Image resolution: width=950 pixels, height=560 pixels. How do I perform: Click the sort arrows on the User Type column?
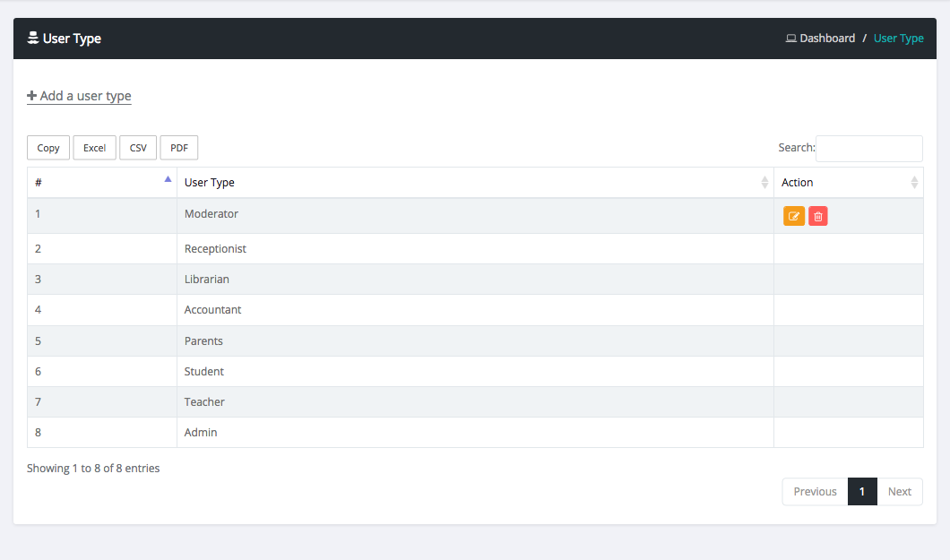point(764,182)
